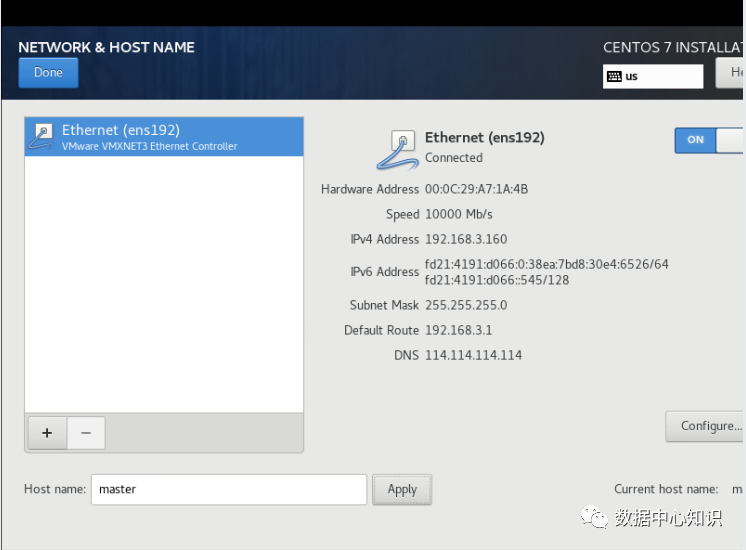Click the Connected status text
This screenshot has height=550, width=746.
point(453,157)
